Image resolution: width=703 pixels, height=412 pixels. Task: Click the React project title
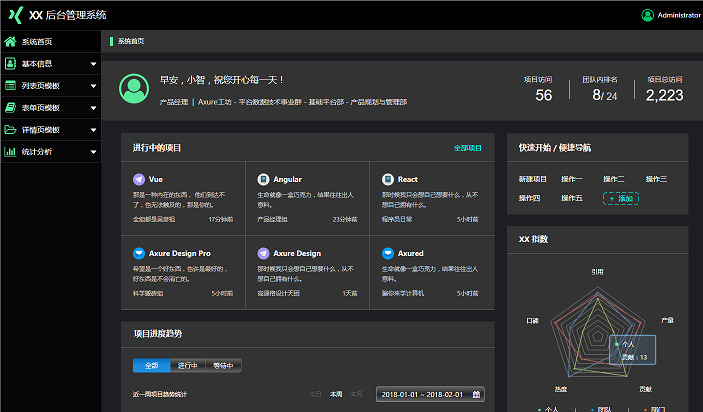408,179
